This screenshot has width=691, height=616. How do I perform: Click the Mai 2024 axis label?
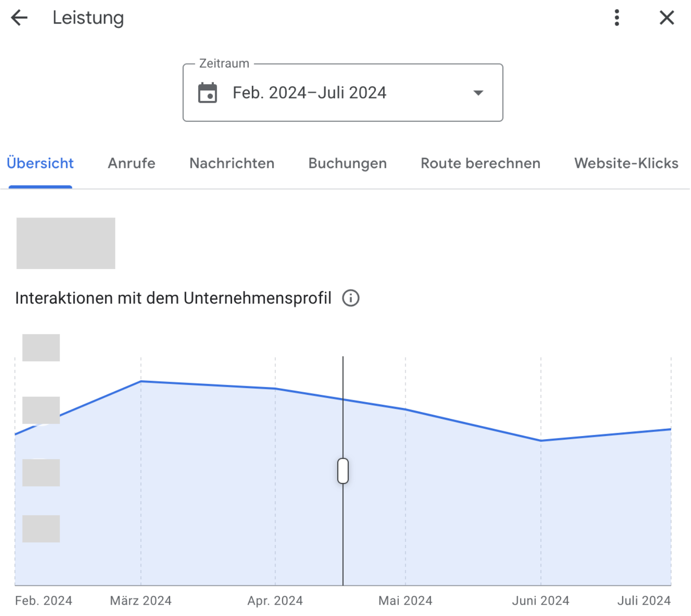(x=405, y=601)
